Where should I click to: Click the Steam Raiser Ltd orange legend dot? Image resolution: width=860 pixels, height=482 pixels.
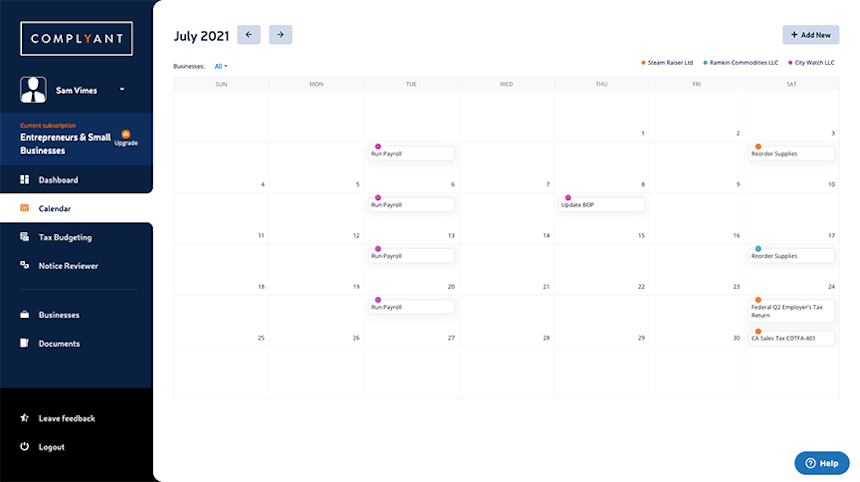[x=643, y=63]
